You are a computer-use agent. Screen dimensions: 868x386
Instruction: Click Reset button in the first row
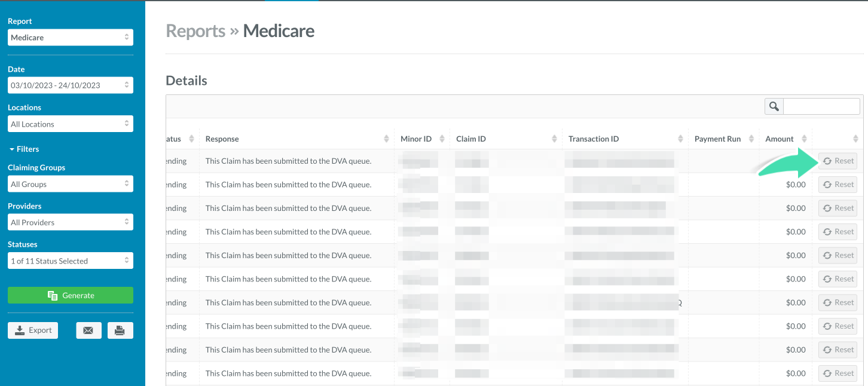[x=838, y=161]
